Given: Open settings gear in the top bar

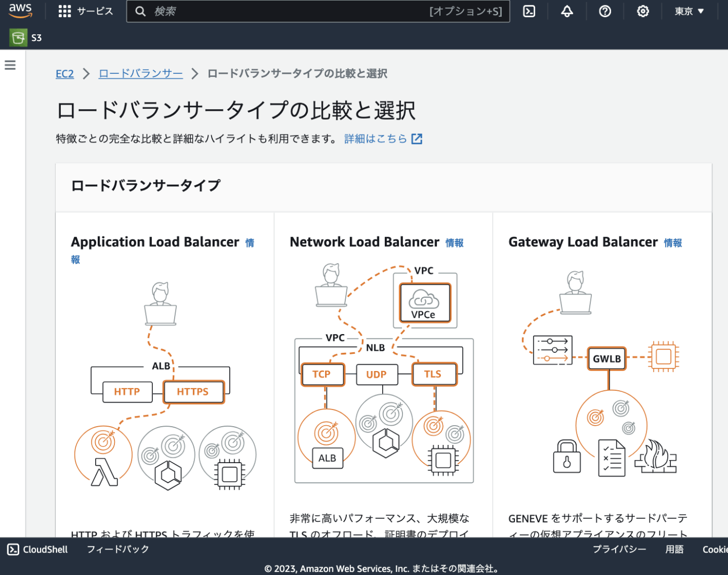Looking at the screenshot, I should [x=643, y=11].
